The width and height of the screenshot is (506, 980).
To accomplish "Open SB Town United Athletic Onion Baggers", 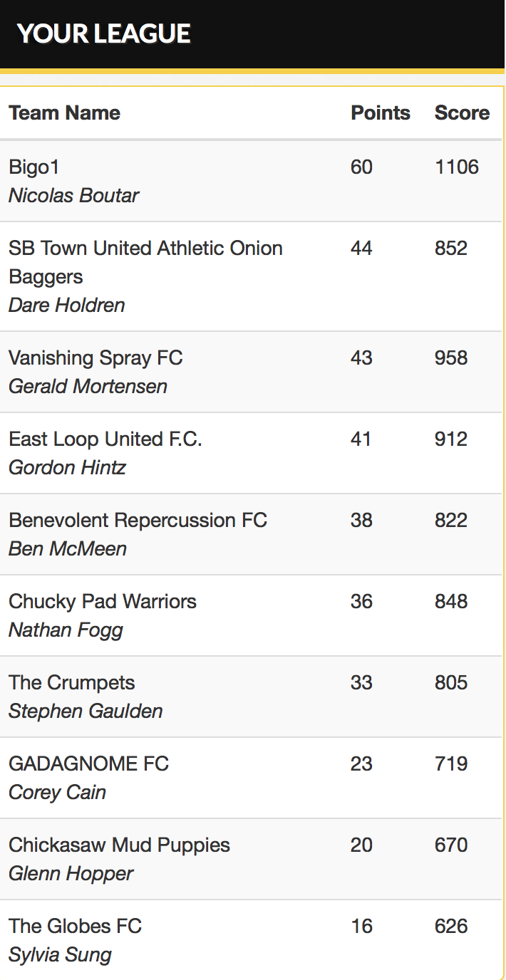I will tap(145, 261).
